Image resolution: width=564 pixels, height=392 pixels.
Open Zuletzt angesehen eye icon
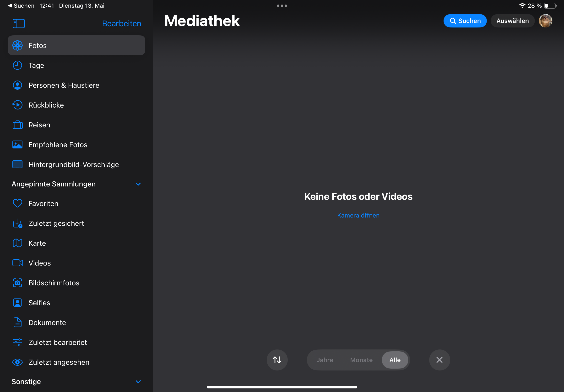[17, 362]
